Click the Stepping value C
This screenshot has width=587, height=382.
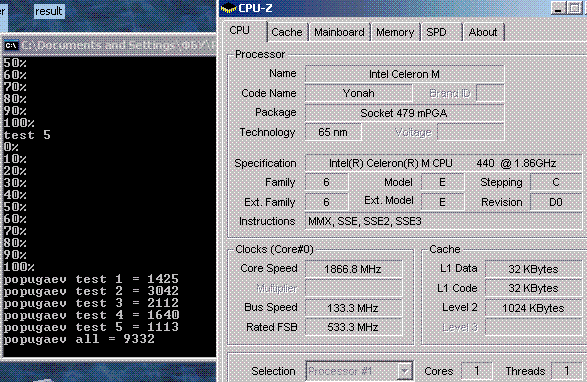[556, 182]
